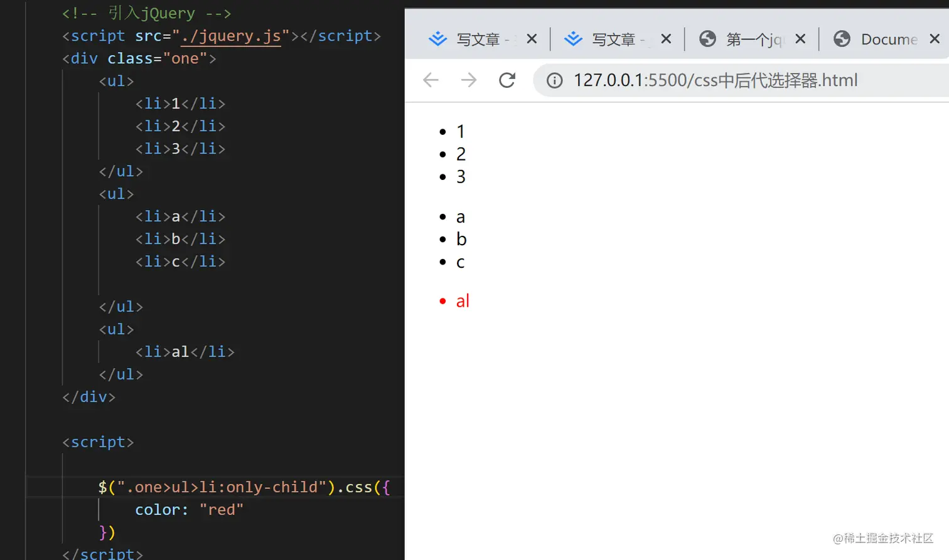Click the 稀土掘金技术社区 watermark link
This screenshot has width=949, height=560.
tap(882, 539)
